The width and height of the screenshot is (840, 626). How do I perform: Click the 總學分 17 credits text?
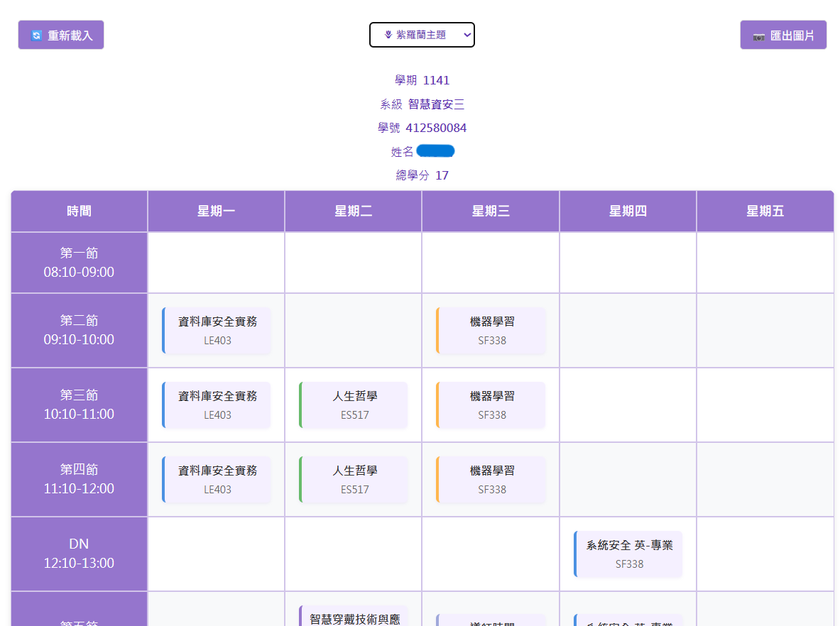(422, 175)
